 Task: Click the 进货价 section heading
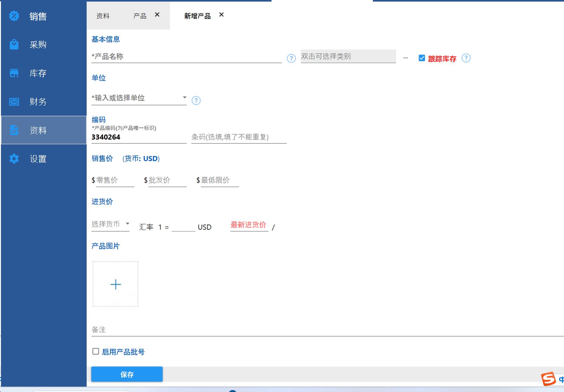102,202
